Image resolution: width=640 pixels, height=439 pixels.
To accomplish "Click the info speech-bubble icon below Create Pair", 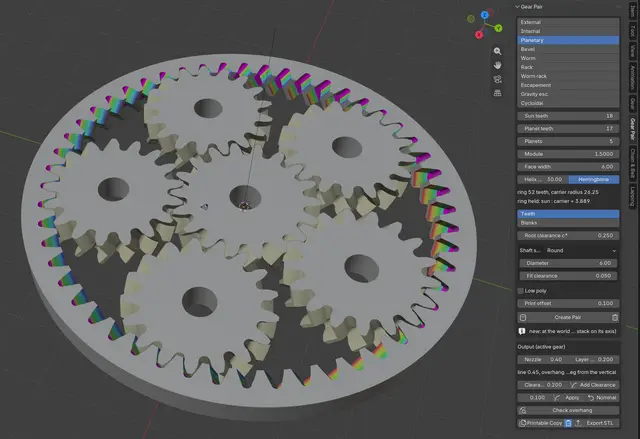I will [522, 331].
